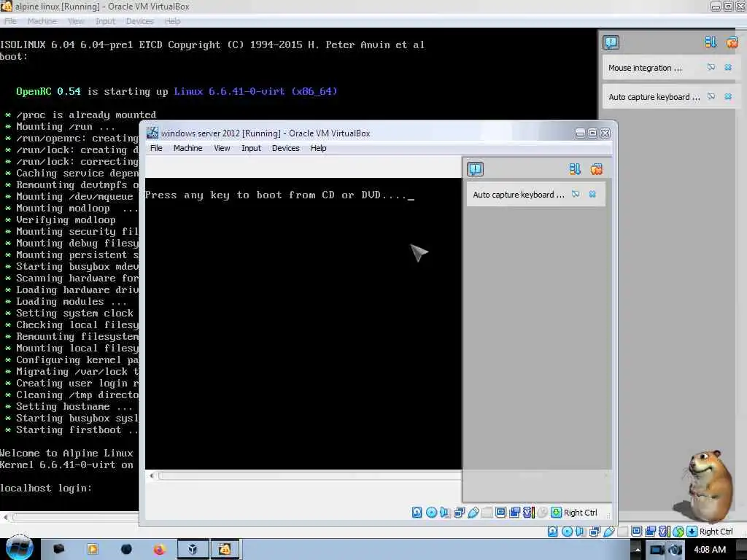Switch to VirtualBox Manager taskbar button

pos(193,550)
